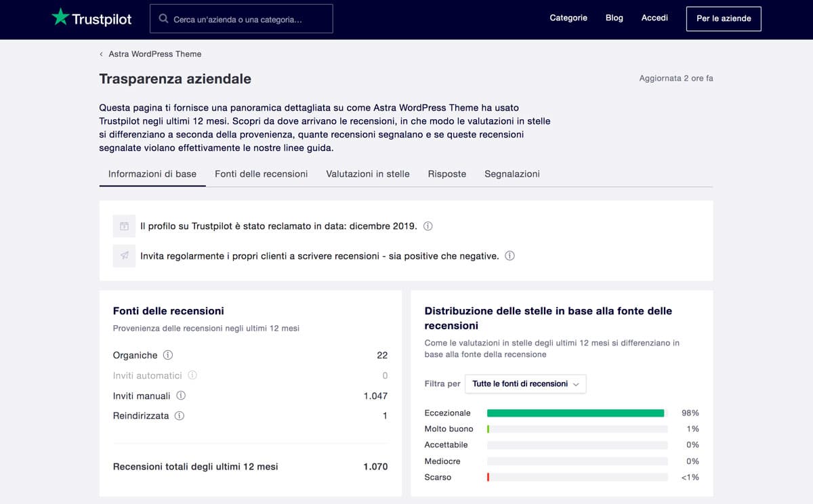Open the Risposte tab
Image resolution: width=813 pixels, height=504 pixels.
[x=447, y=174]
